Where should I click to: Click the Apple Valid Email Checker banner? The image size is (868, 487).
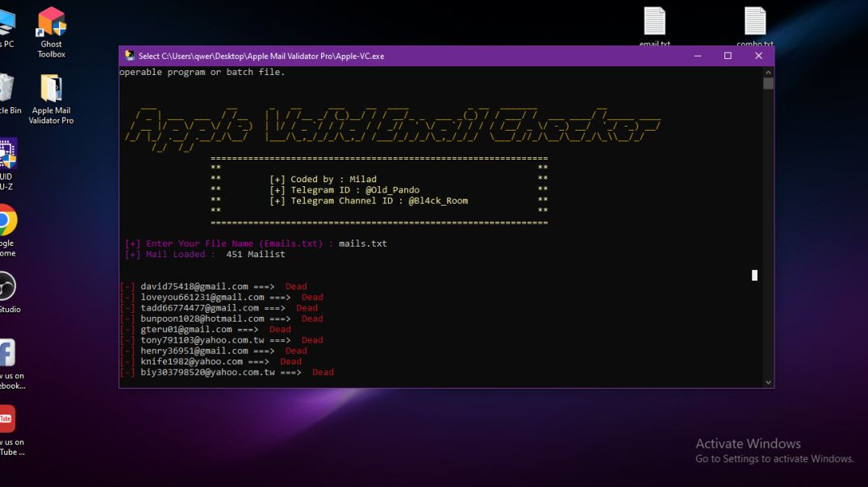pos(392,128)
